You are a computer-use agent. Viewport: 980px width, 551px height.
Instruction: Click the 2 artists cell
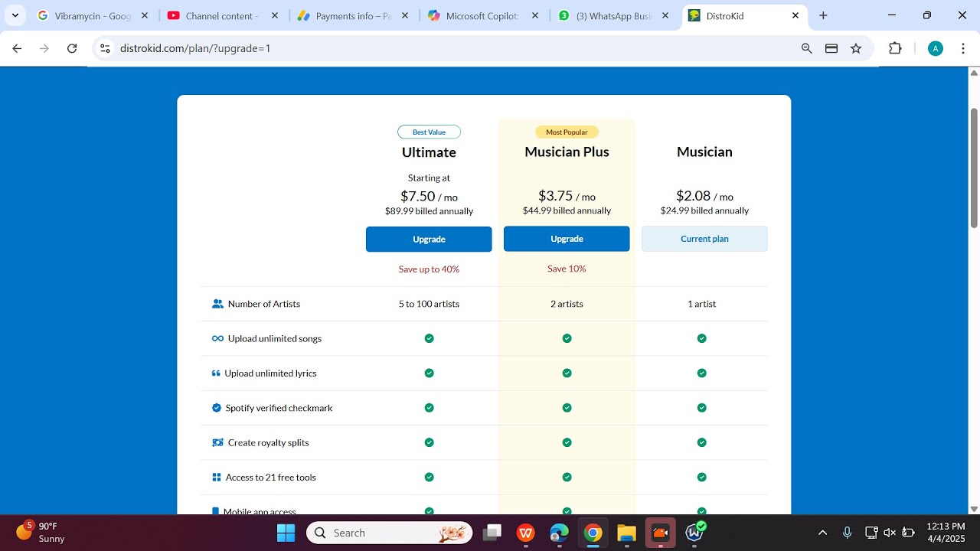(567, 304)
